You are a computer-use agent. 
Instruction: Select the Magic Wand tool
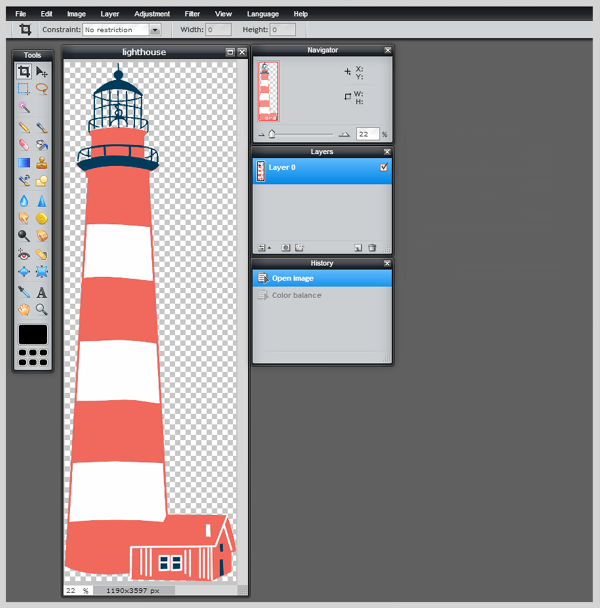(24, 107)
